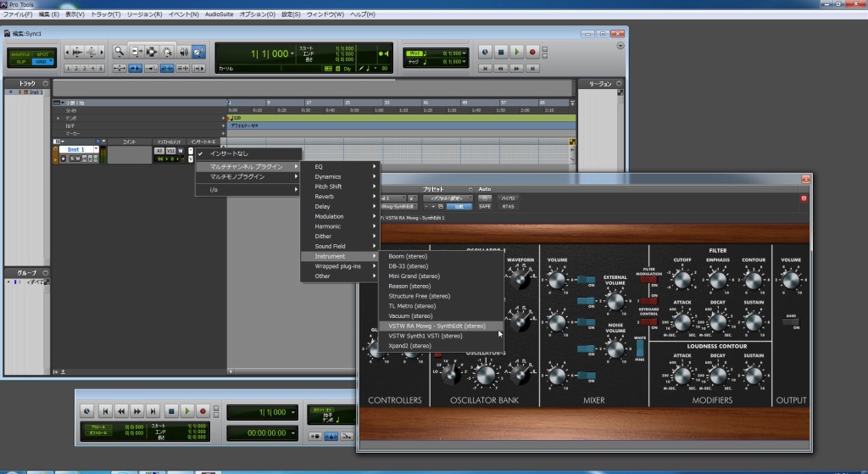Open the AudioSuite menu
868x474 pixels.
[x=220, y=14]
